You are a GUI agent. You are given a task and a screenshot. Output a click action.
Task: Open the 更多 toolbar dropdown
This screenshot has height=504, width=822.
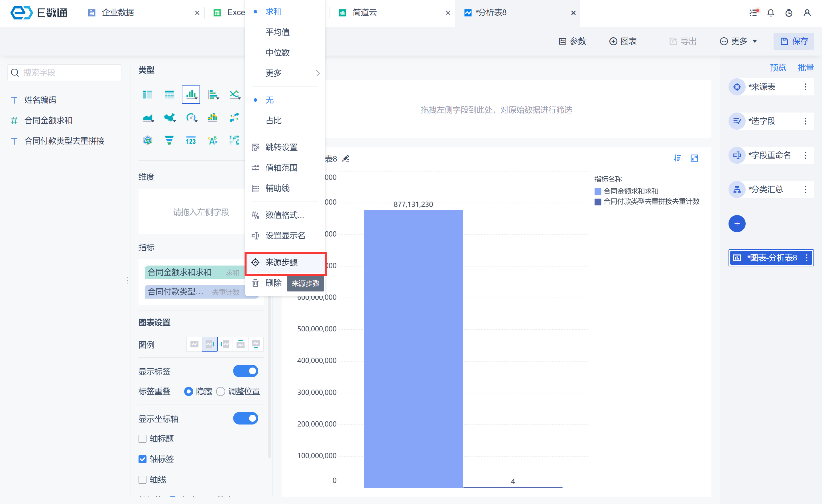[x=738, y=41]
